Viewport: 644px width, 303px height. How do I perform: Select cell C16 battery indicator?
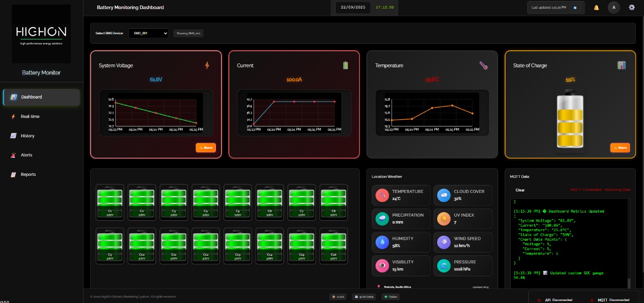[x=334, y=246]
